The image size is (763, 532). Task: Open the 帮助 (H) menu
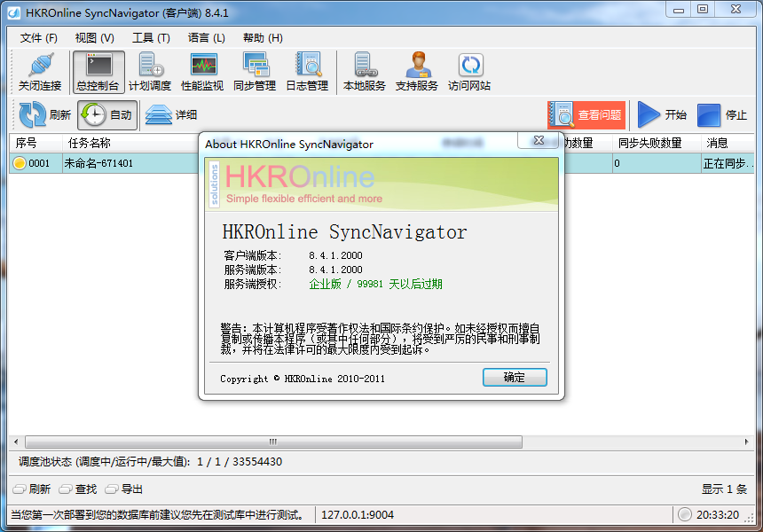point(263,38)
